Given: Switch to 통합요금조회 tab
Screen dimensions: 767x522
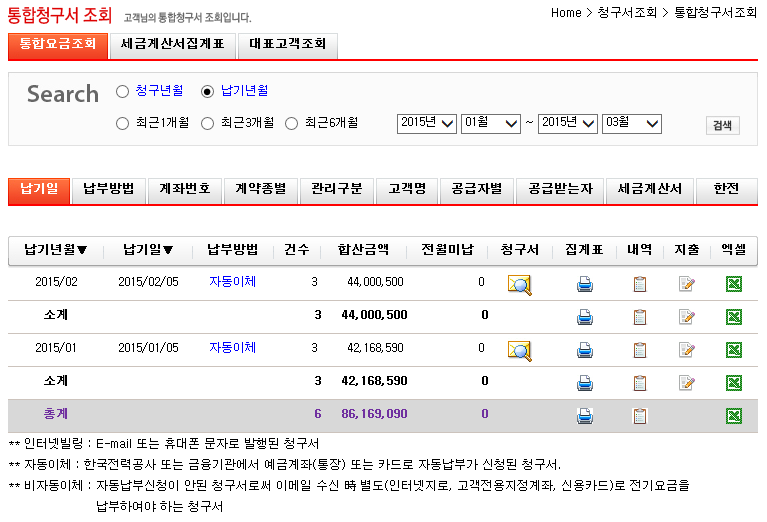Looking at the screenshot, I should click(58, 45).
